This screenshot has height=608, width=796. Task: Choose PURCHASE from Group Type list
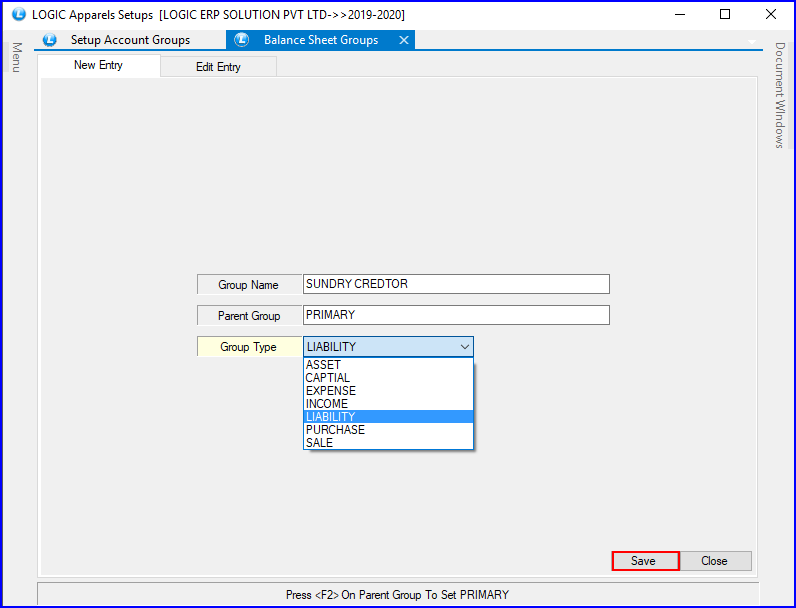click(388, 430)
